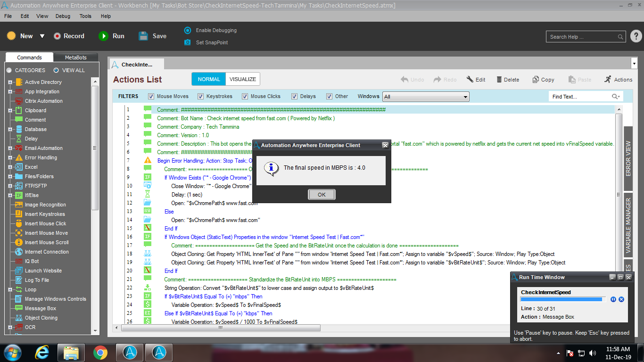The width and height of the screenshot is (644, 362).
Task: Switch to VISUALIZE view
Action: pos(242,79)
